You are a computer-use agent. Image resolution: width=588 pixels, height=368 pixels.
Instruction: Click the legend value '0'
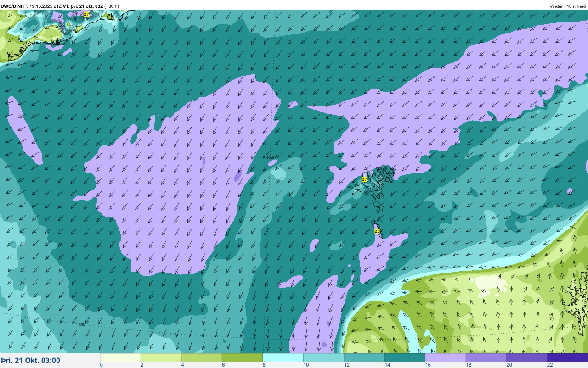pos(101,365)
